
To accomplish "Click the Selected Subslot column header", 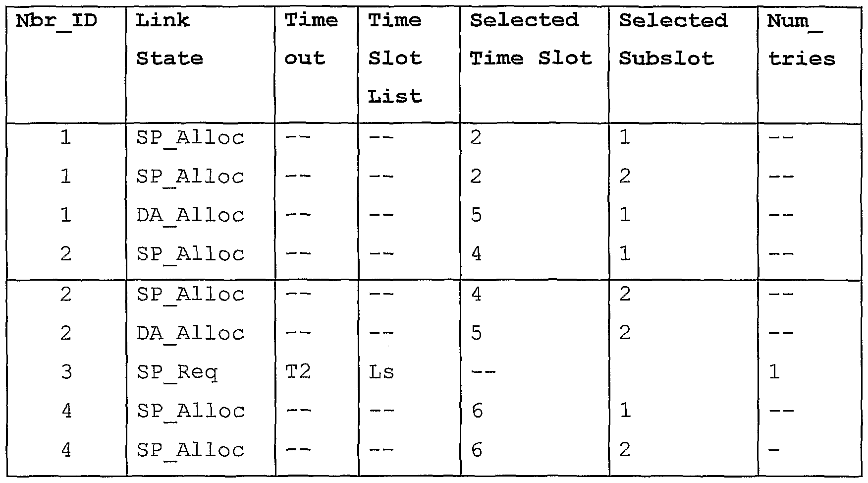I will (x=673, y=40).
